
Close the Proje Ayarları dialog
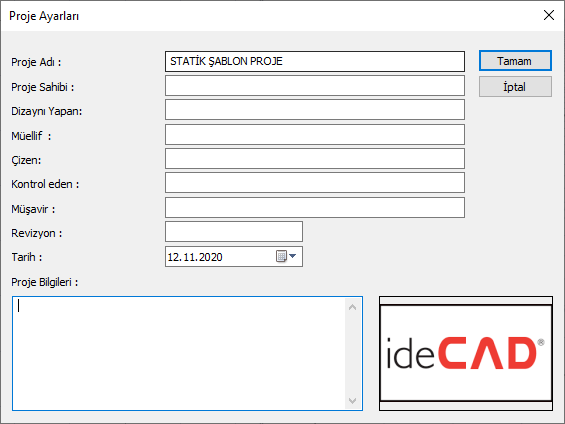pos(549,15)
